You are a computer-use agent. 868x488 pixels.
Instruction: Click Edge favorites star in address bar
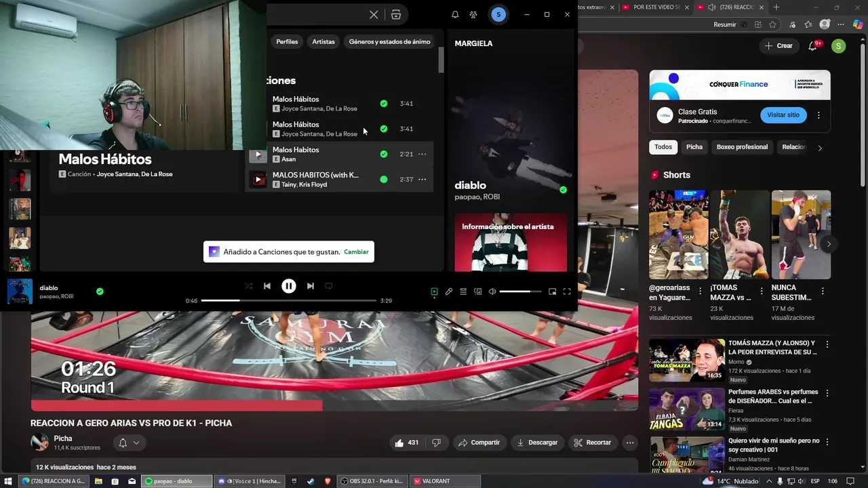(774, 24)
